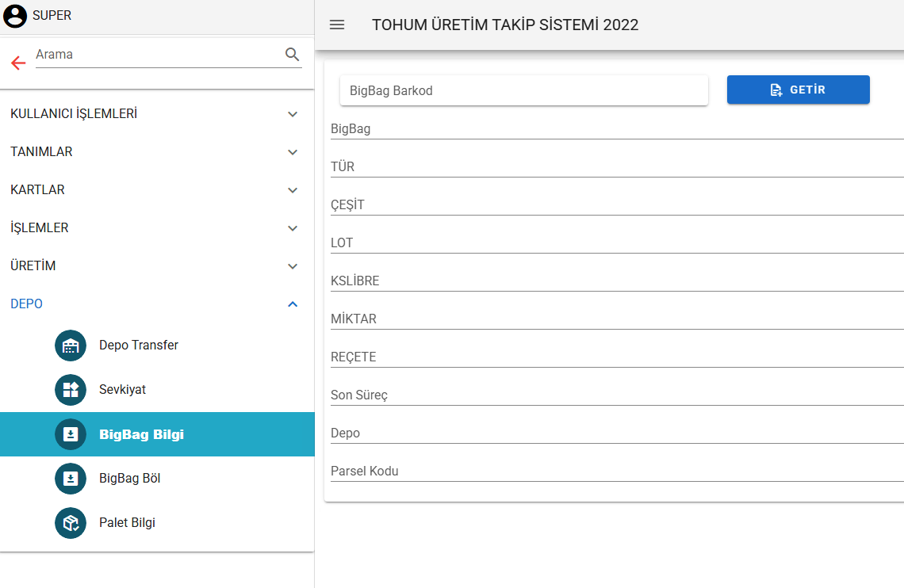Click the Parsel Kodu field

[615, 472]
